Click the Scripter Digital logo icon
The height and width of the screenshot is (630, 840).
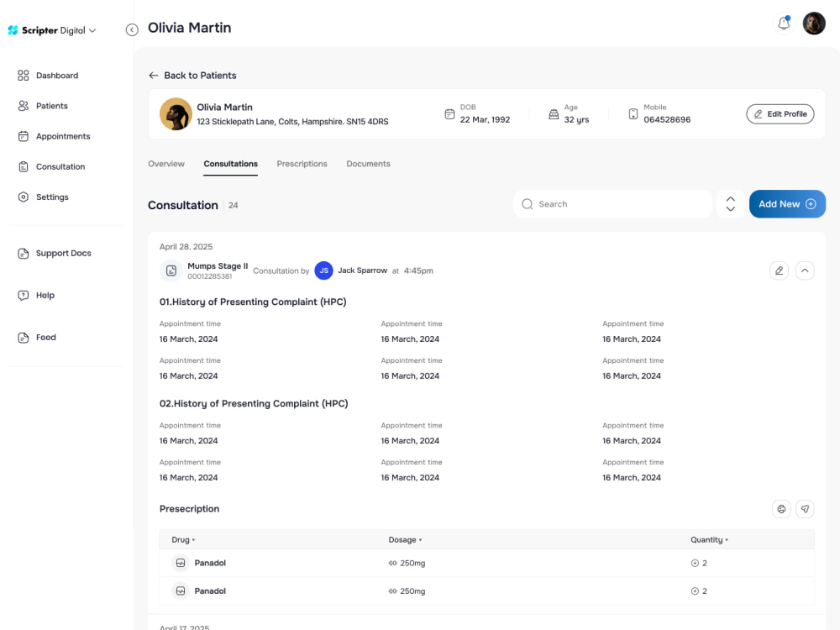[13, 30]
